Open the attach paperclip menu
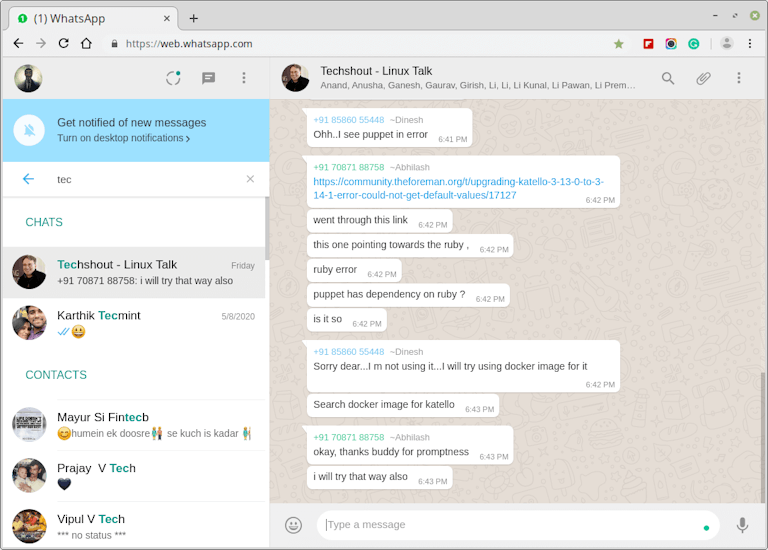 tap(703, 78)
